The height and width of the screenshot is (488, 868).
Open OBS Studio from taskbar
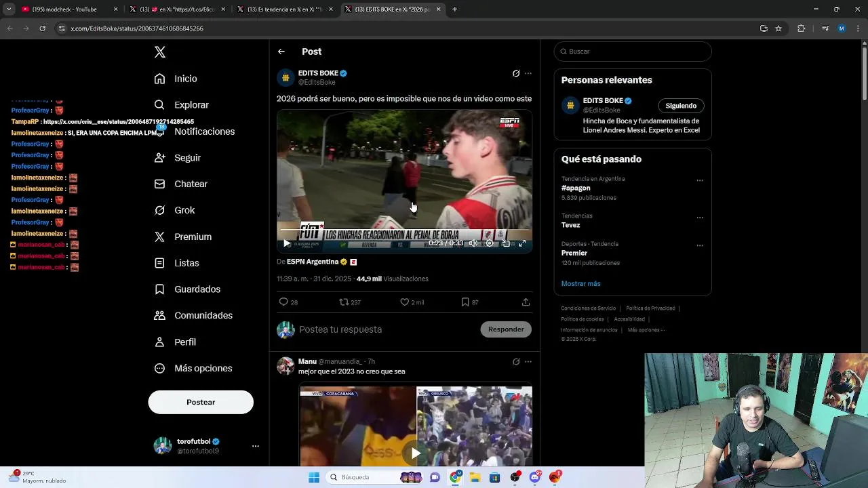515,477
